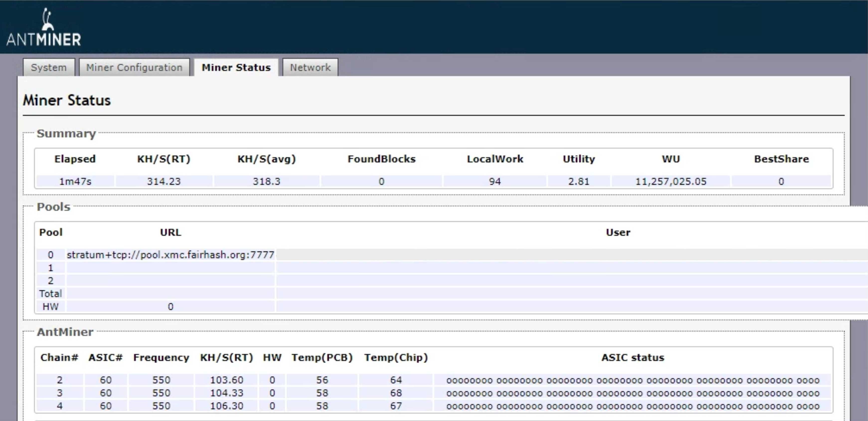Open the Network tab
The height and width of the screenshot is (421, 868).
point(310,68)
